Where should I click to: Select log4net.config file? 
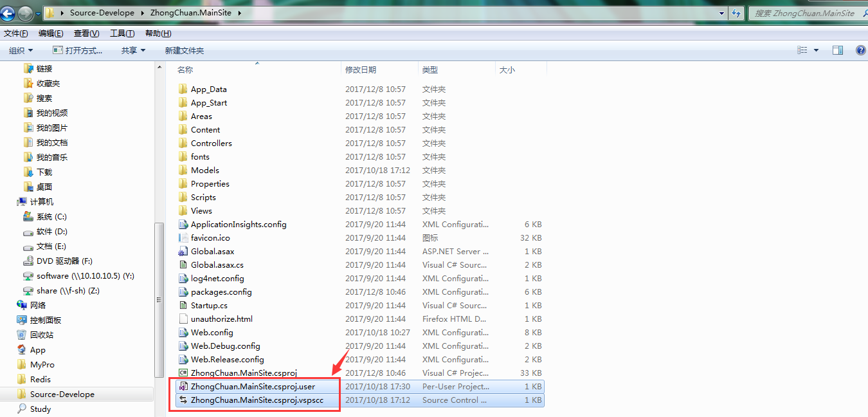tap(217, 279)
